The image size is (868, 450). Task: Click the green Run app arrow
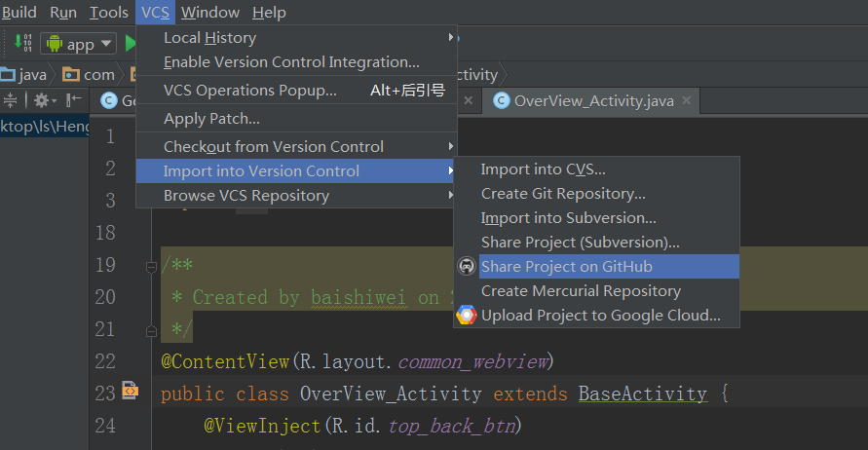(131, 44)
